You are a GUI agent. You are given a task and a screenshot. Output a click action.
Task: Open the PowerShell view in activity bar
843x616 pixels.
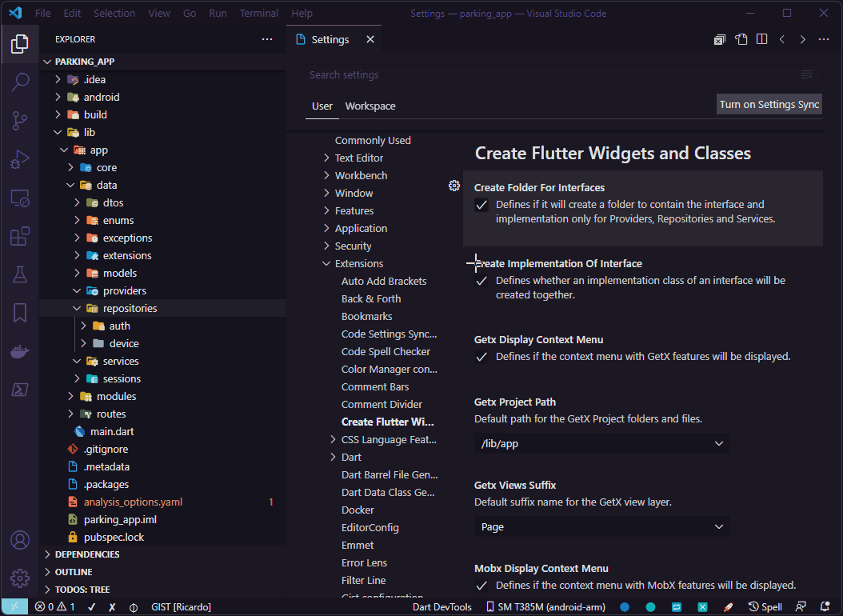[20, 390]
